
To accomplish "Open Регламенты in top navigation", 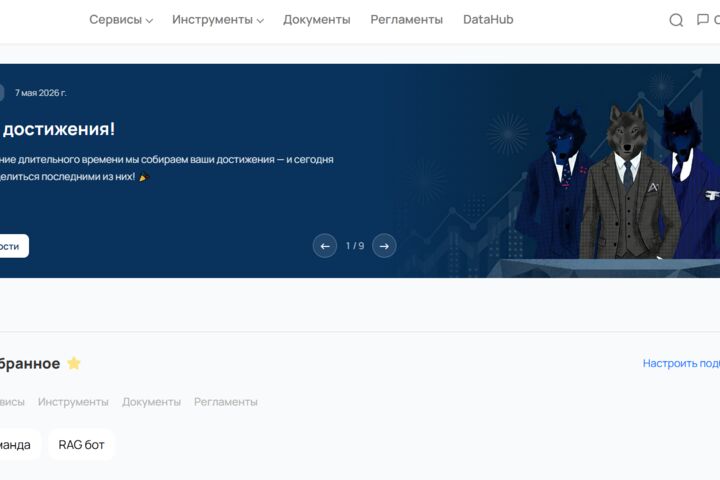I will click(406, 20).
